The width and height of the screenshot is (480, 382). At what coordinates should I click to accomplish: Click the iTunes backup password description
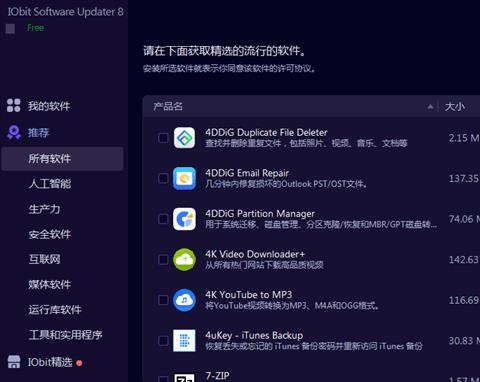click(314, 346)
